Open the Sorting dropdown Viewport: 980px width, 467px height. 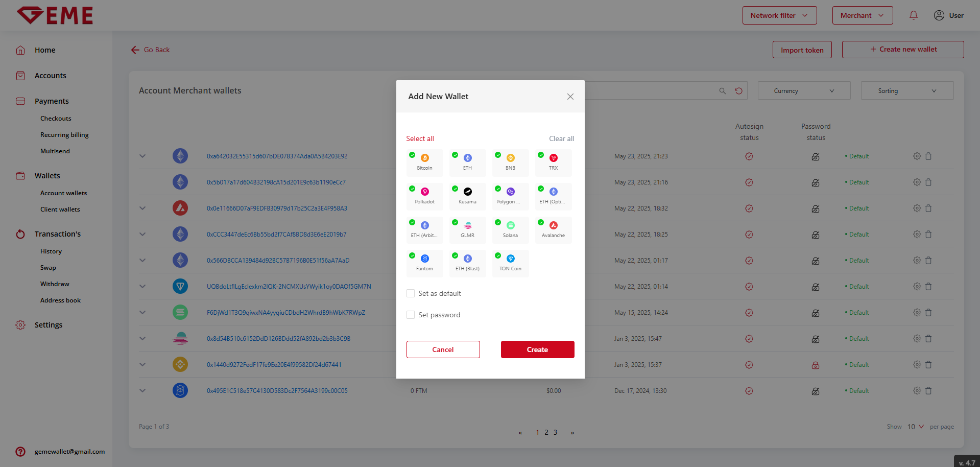click(907, 91)
